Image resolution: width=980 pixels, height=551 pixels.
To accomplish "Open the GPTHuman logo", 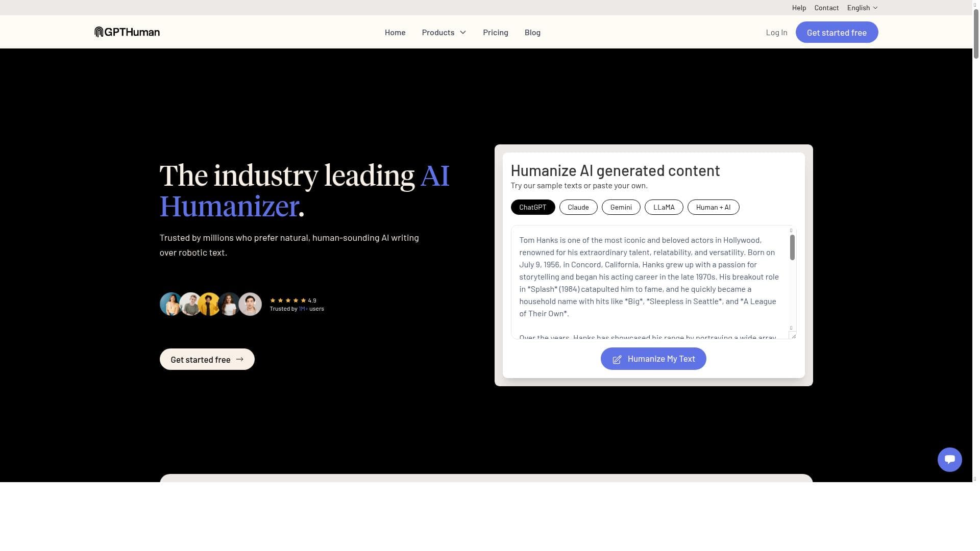I will point(127,32).
